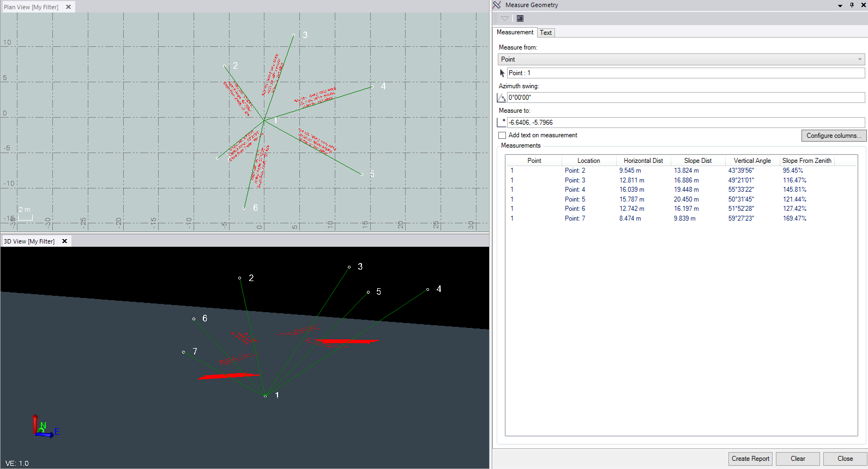868x469 pixels.
Task: Enable Add text on measurement checkbox
Action: (502, 135)
